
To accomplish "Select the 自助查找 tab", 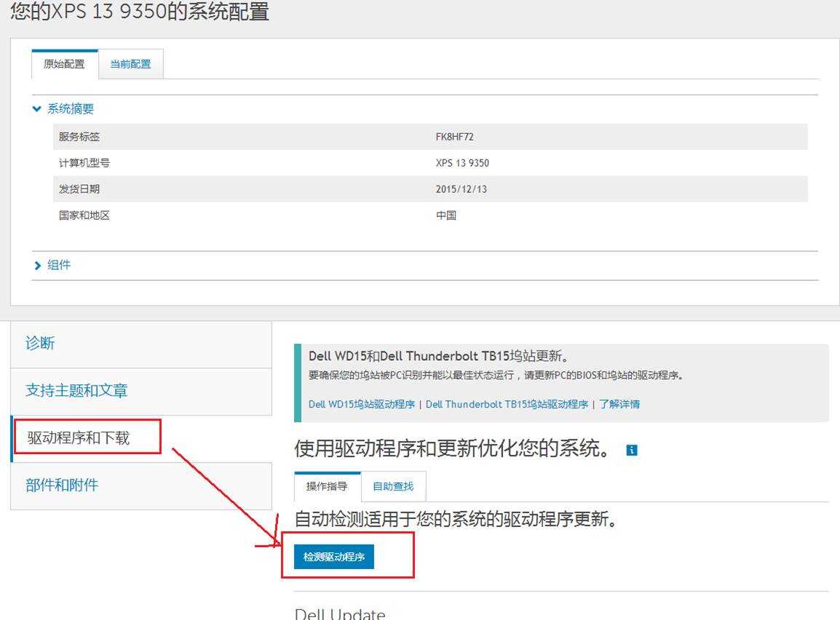I will [x=393, y=486].
